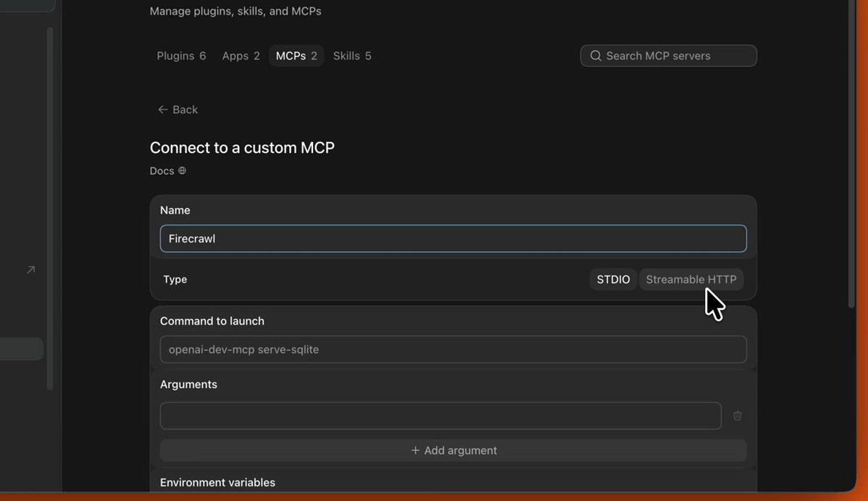This screenshot has height=501, width=868.
Task: Click the back arrow icon
Action: click(163, 109)
